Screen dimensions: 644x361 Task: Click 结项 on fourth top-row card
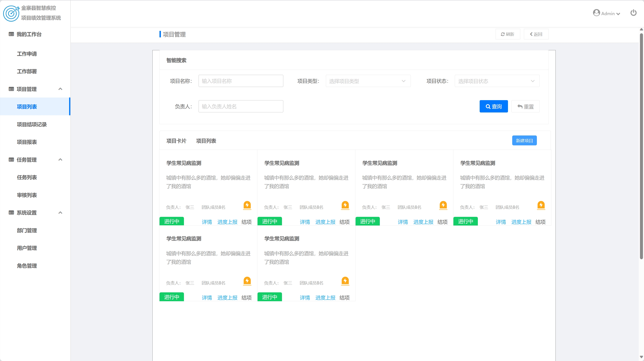[x=541, y=222]
